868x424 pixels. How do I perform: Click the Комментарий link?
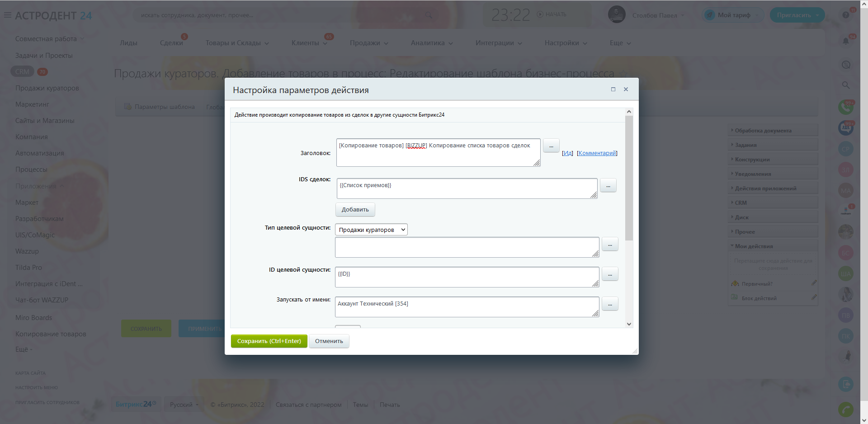coord(597,153)
